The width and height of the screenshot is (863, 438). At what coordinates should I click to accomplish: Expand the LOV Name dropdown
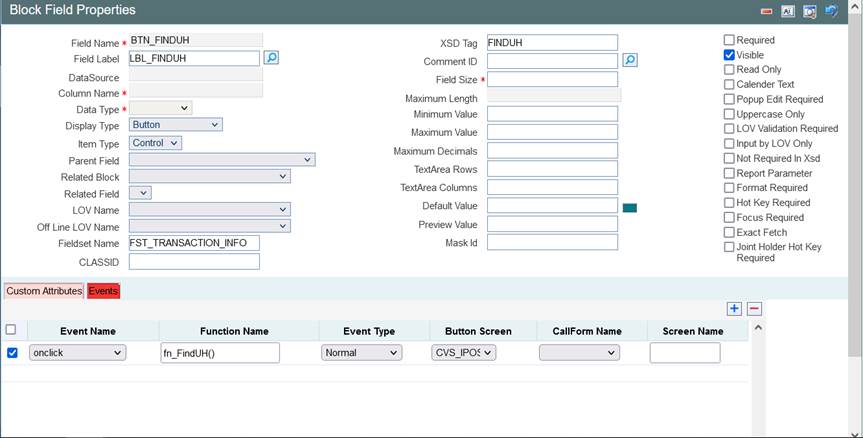(x=210, y=210)
